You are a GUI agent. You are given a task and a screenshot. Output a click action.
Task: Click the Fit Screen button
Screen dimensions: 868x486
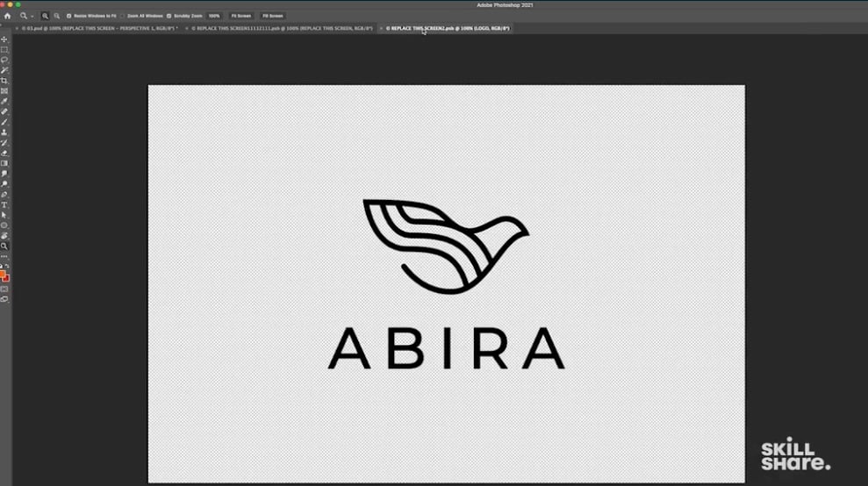(240, 16)
